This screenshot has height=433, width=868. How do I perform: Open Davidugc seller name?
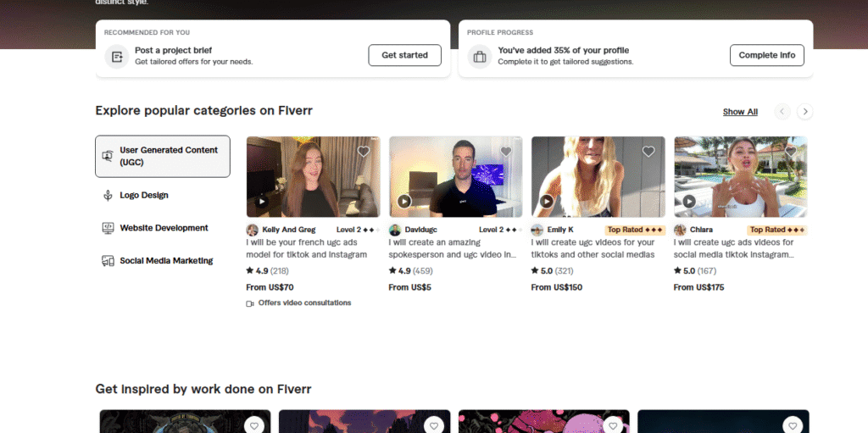420,230
